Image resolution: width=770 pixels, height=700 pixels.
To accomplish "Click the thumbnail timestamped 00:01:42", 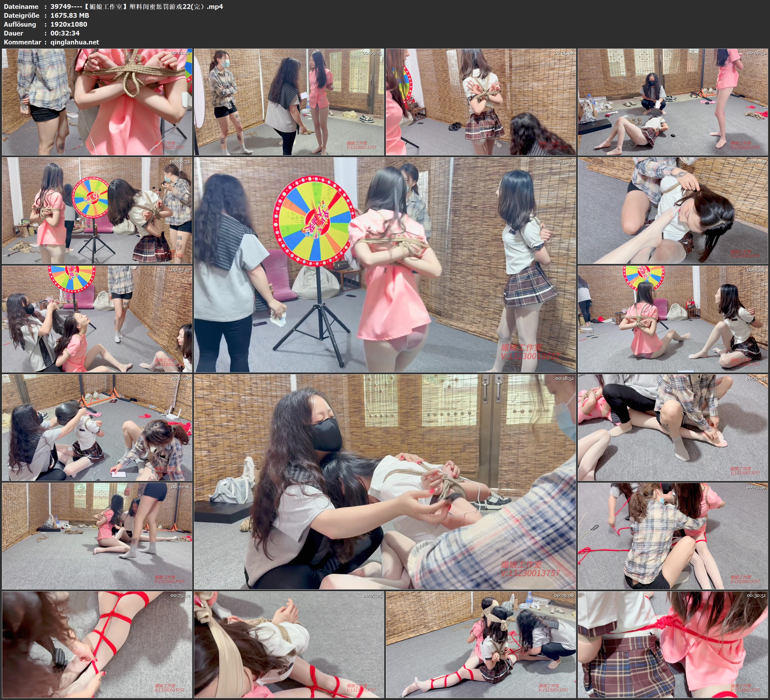I will point(97,102).
